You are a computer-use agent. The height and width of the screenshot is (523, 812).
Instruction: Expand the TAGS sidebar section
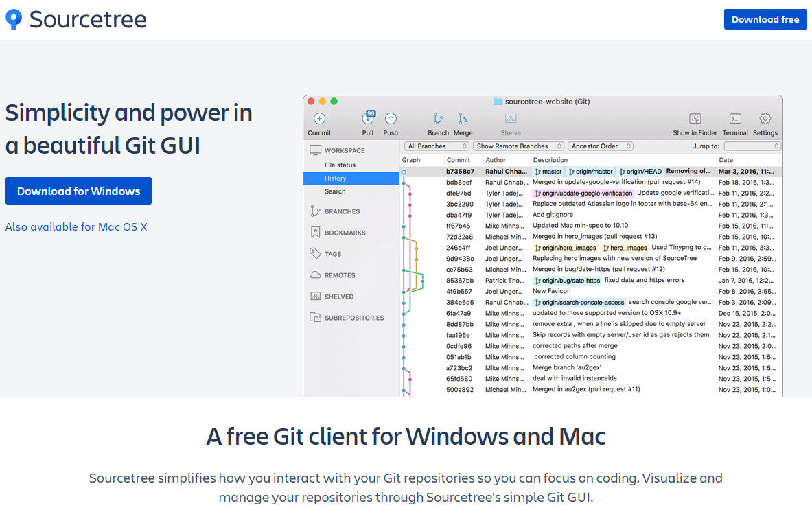click(332, 254)
